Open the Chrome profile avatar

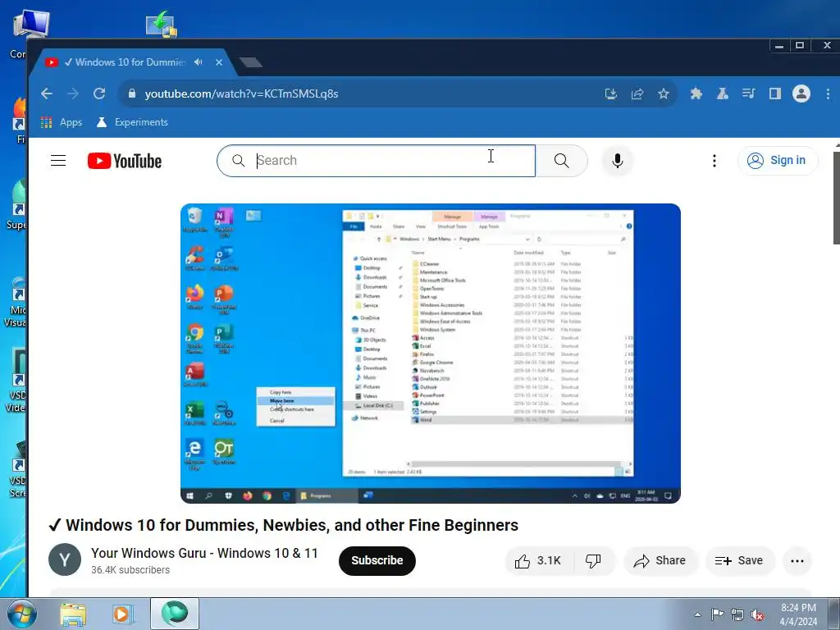[x=801, y=94]
